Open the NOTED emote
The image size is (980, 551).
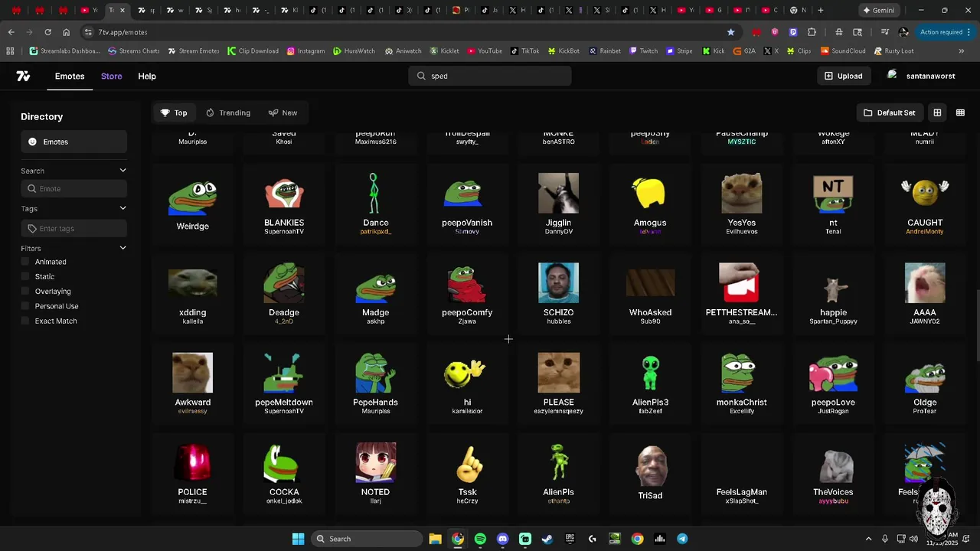click(375, 474)
